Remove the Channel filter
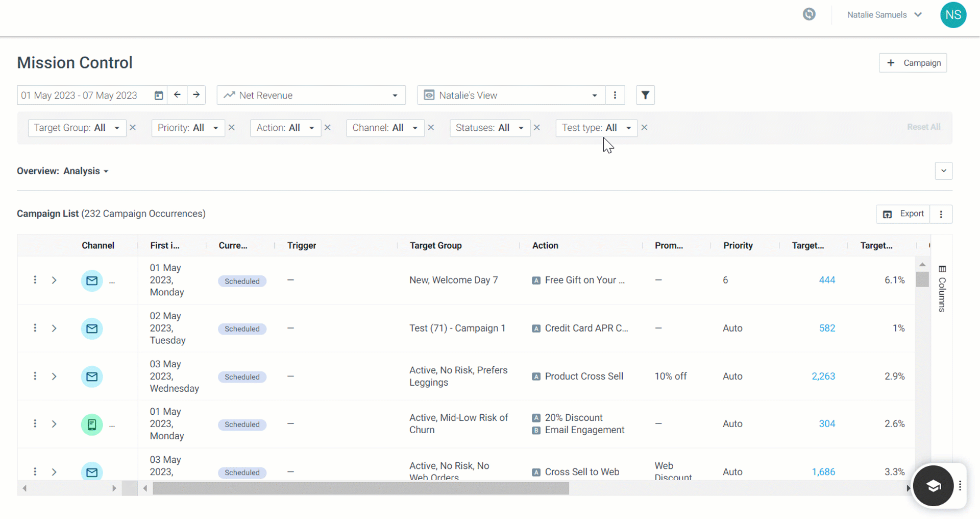 [431, 128]
